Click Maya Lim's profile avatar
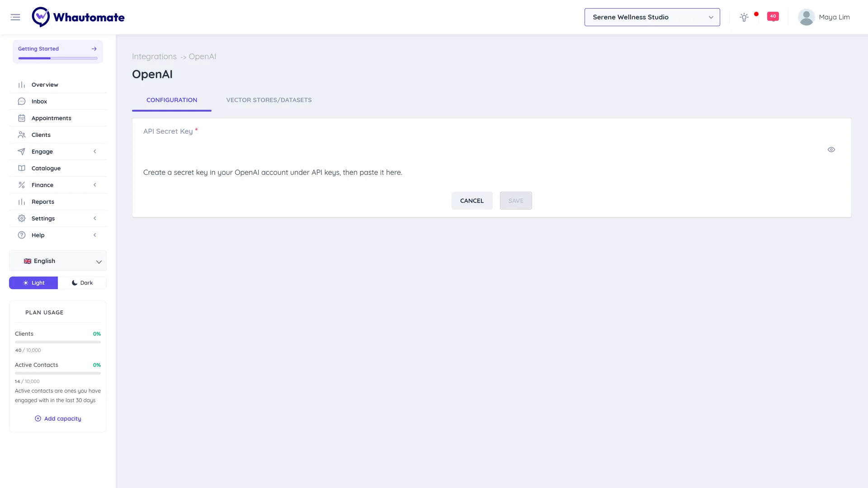The image size is (868, 488). [806, 17]
